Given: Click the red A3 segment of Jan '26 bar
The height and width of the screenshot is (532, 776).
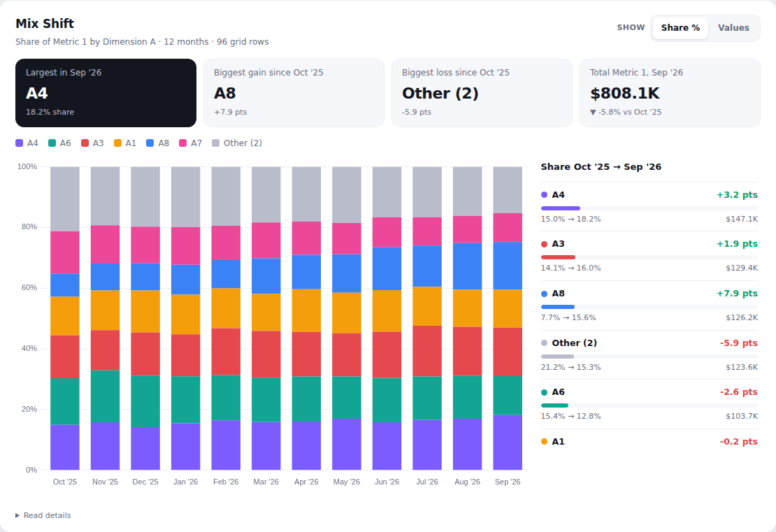Looking at the screenshot, I should pos(185,355).
